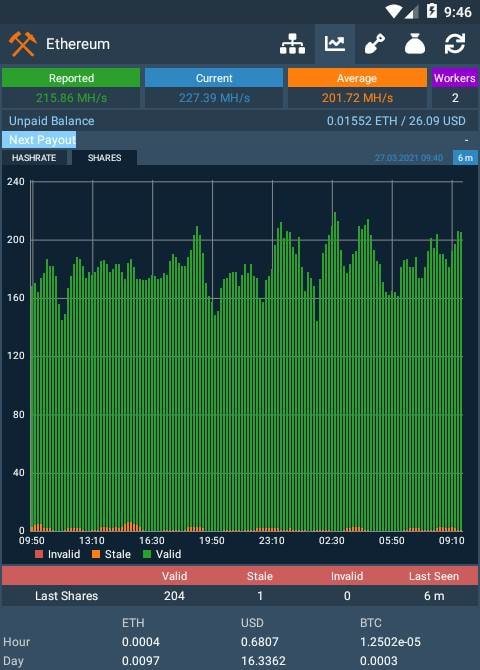Tap the Wi-Fi status icon
Screen dimensions: 480x670
tap(393, 12)
